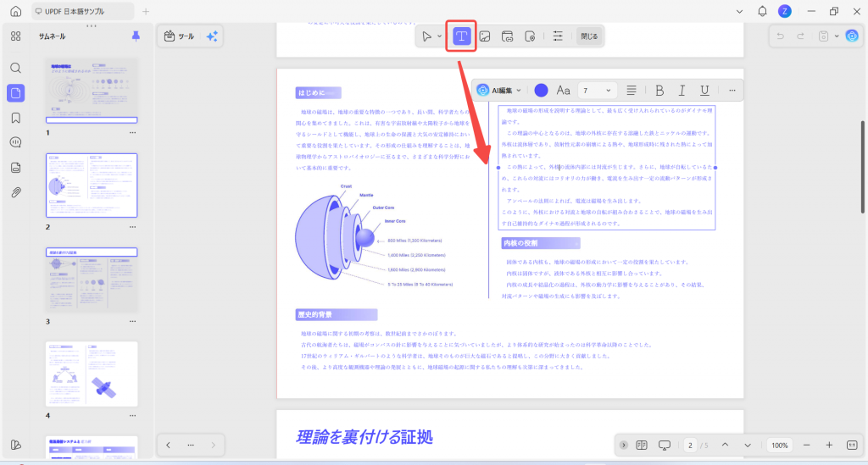Open options menu for page 3 thumbnail

[132, 321]
